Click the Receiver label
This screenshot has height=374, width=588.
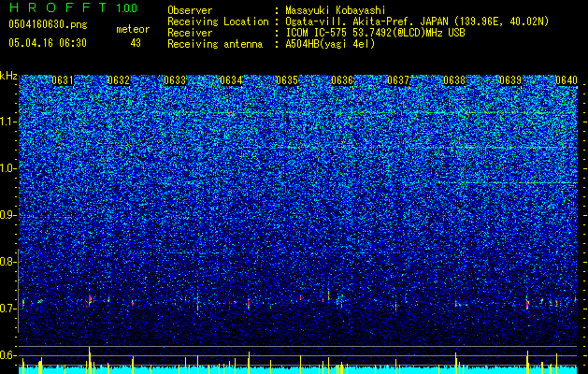click(190, 33)
